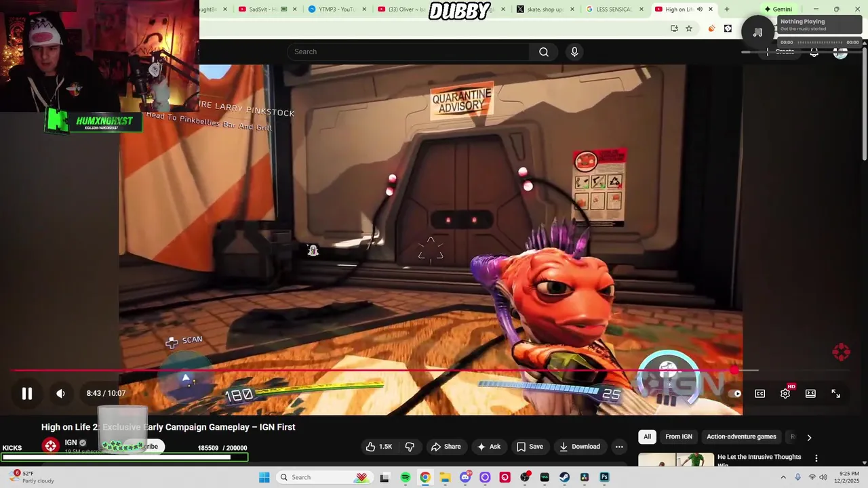Click the tray microphone icon
This screenshot has width=868, height=488.
[x=797, y=477]
